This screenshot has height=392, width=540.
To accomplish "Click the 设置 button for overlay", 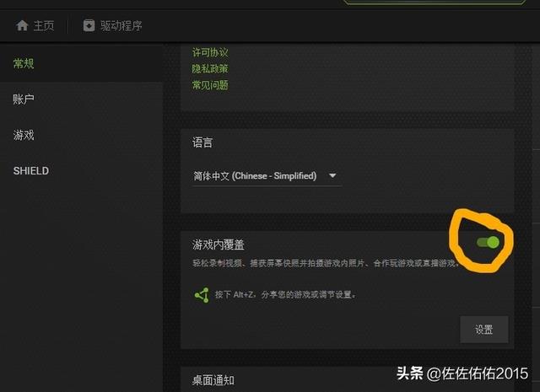I will (x=483, y=330).
